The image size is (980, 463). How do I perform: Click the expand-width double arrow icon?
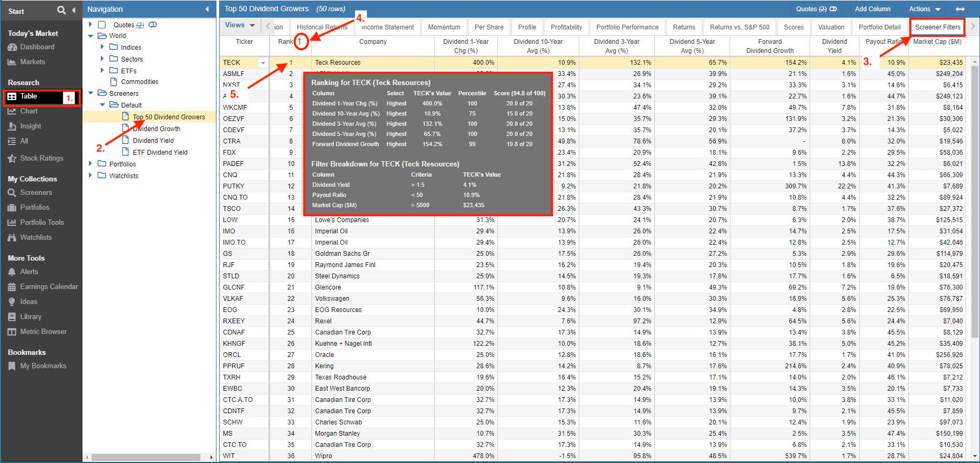click(x=960, y=9)
